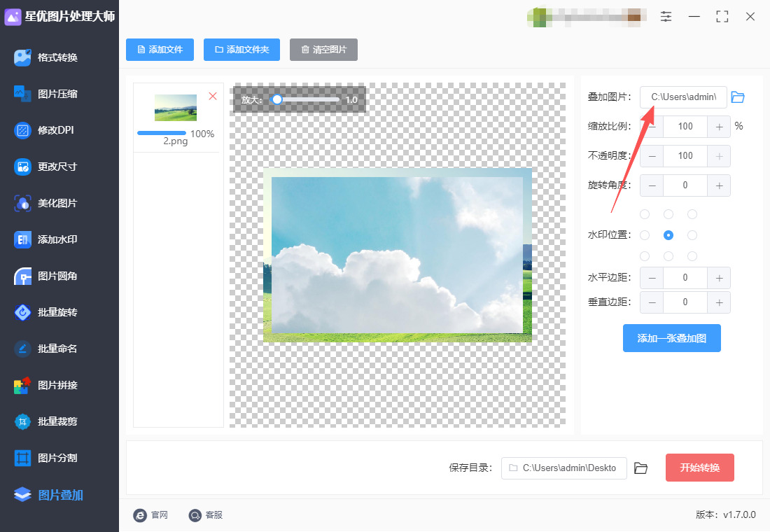Select top-right watermark position
770x532 pixels.
(x=692, y=214)
